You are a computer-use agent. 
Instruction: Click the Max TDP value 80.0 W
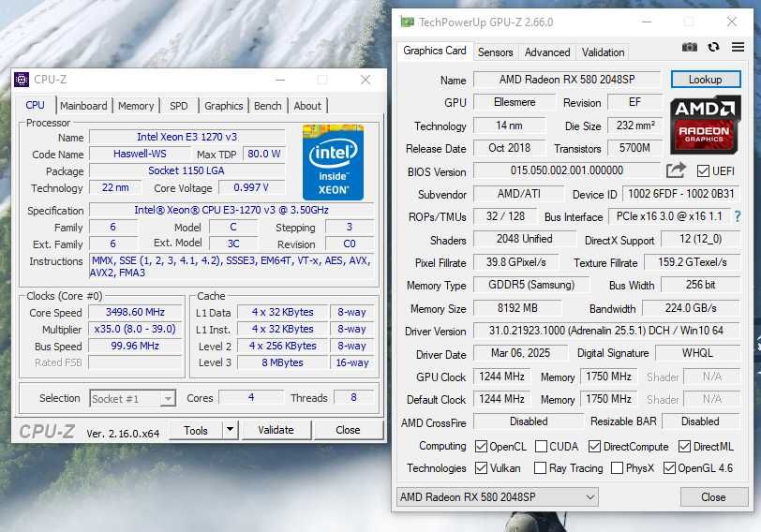(x=264, y=154)
